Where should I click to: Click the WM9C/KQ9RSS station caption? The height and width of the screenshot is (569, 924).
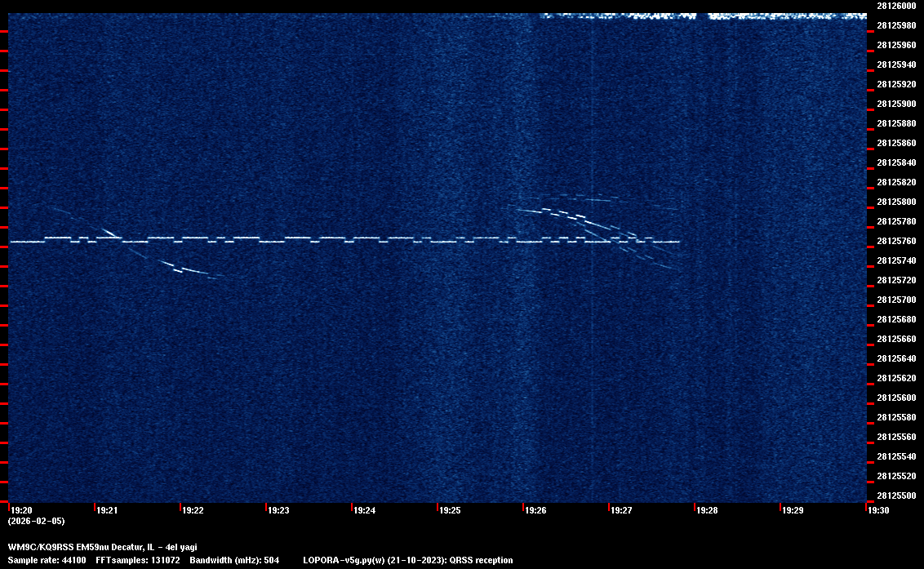coord(102,547)
